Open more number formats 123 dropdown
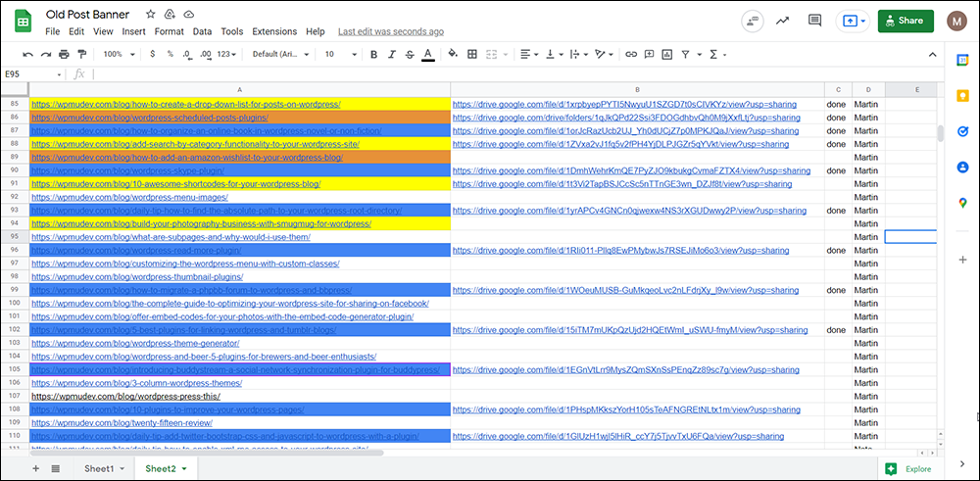Viewport: 980px width, 481px height. tap(226, 54)
